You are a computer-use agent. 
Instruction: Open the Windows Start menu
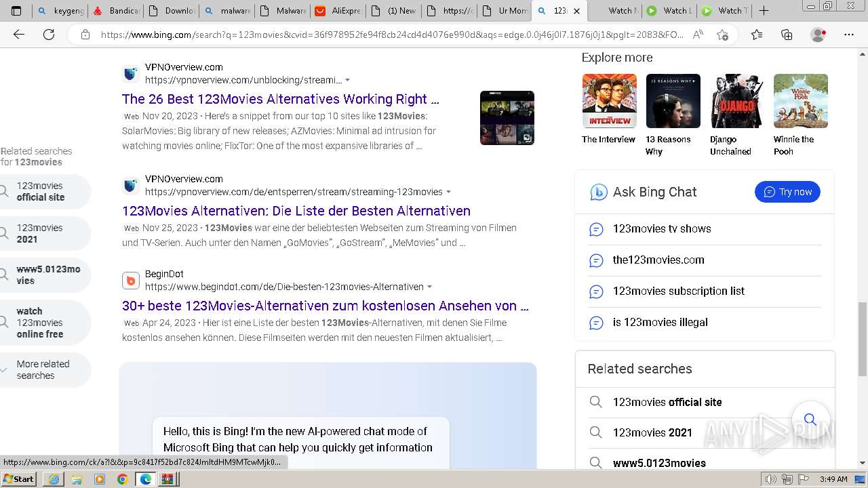(x=19, y=479)
